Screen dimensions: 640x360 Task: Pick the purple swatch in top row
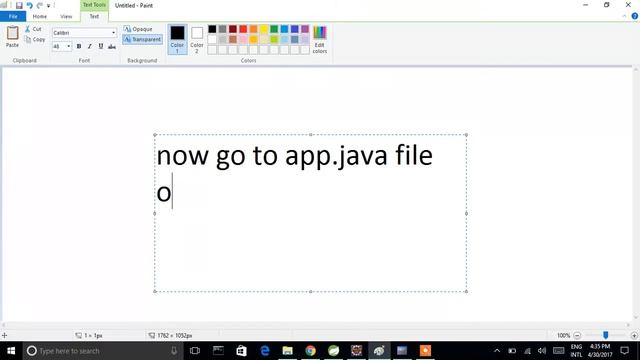pos(305,29)
